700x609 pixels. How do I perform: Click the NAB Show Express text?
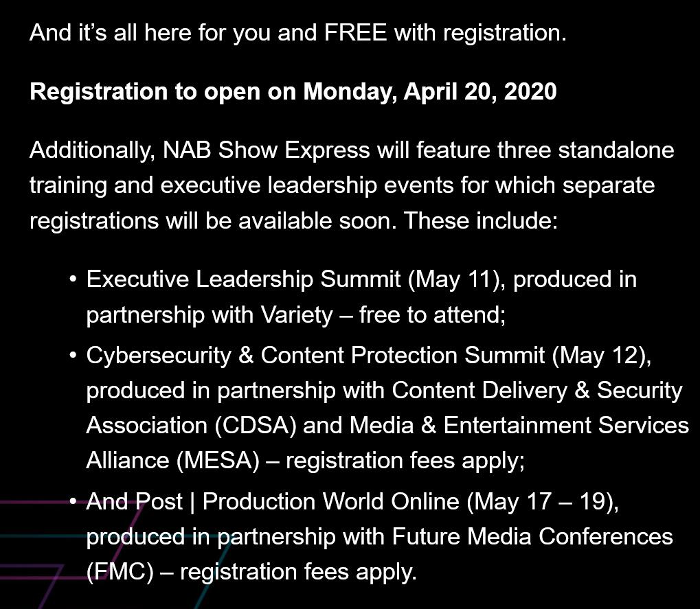click(x=266, y=150)
